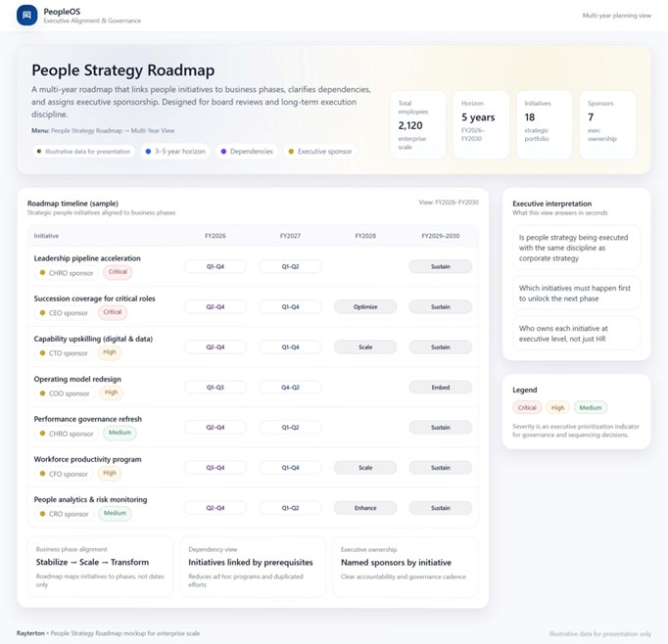This screenshot has height=644, width=668.
Task: Click Operating model FY2026 Q1-Q3 pill
Action: [x=215, y=388]
